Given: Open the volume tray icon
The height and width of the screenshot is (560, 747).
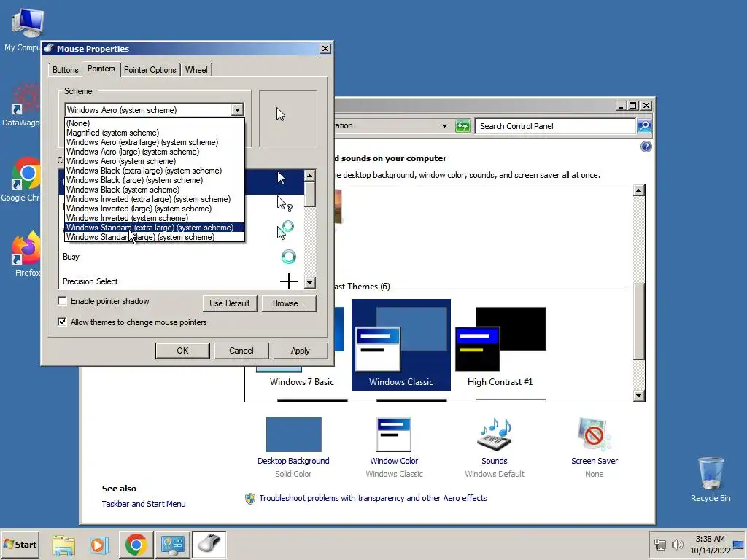Looking at the screenshot, I should tap(677, 544).
